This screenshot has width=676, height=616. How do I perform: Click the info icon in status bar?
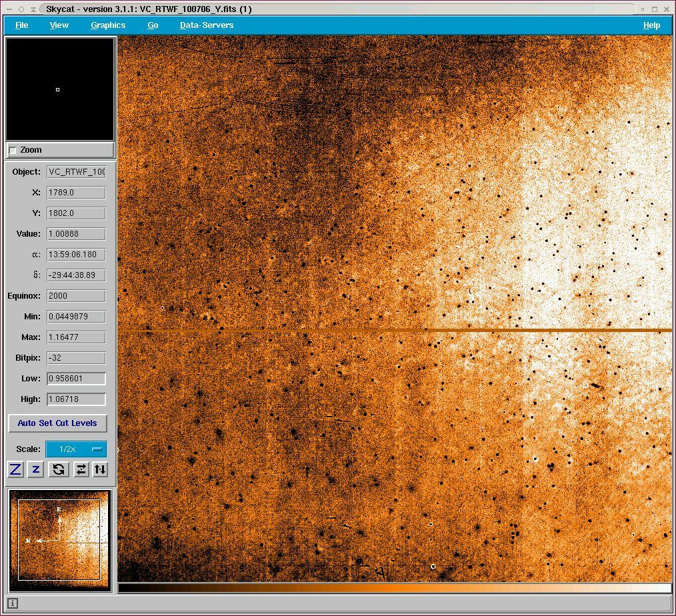pyautogui.click(x=13, y=603)
